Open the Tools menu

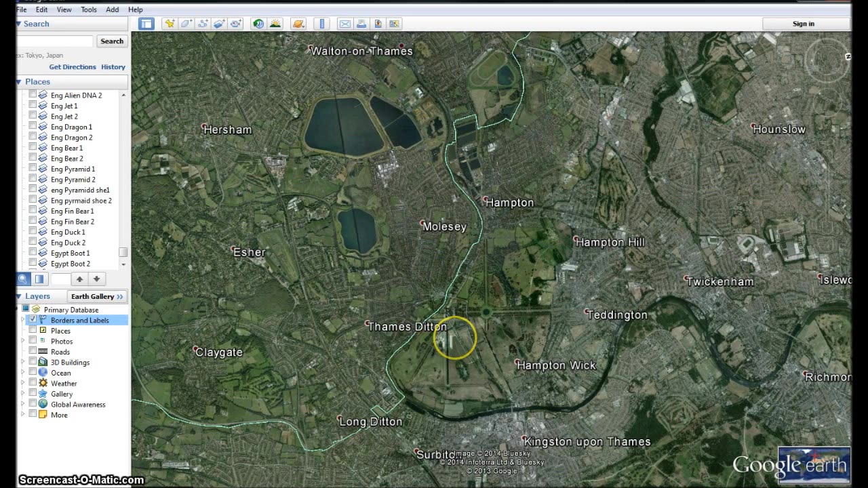[x=89, y=9]
